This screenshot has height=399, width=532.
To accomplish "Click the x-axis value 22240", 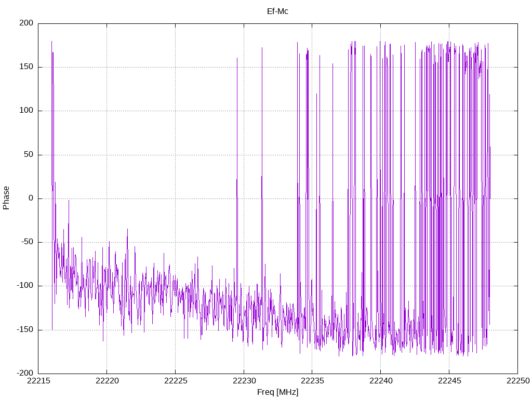I will (381, 381).
